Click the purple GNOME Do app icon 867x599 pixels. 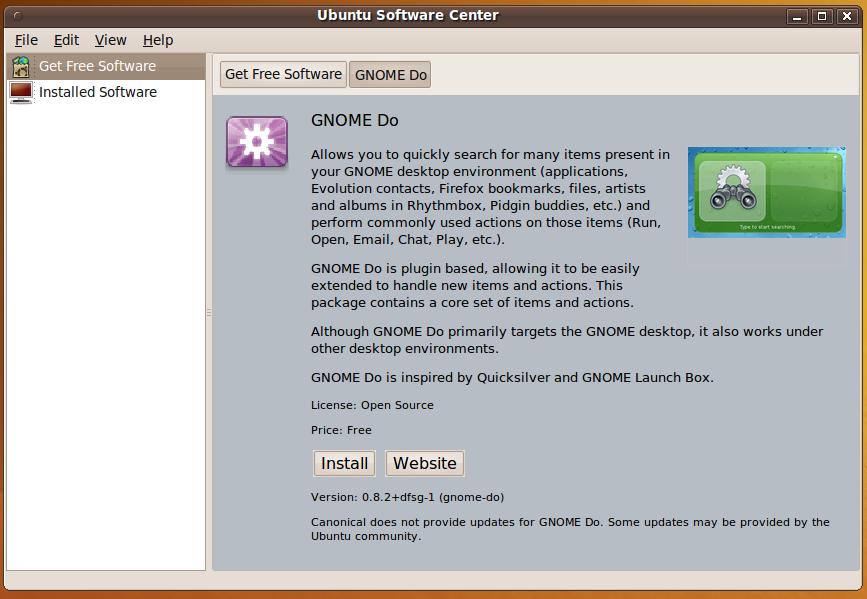[257, 142]
